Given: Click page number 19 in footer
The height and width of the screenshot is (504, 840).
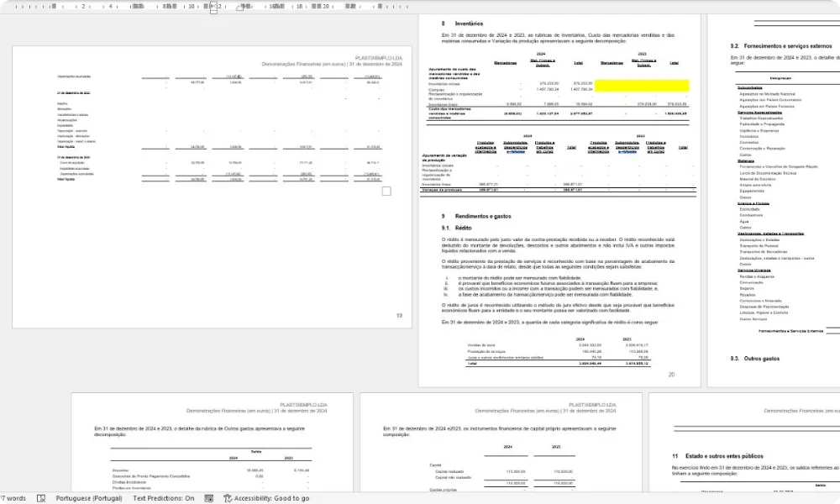Looking at the screenshot, I should (399, 316).
